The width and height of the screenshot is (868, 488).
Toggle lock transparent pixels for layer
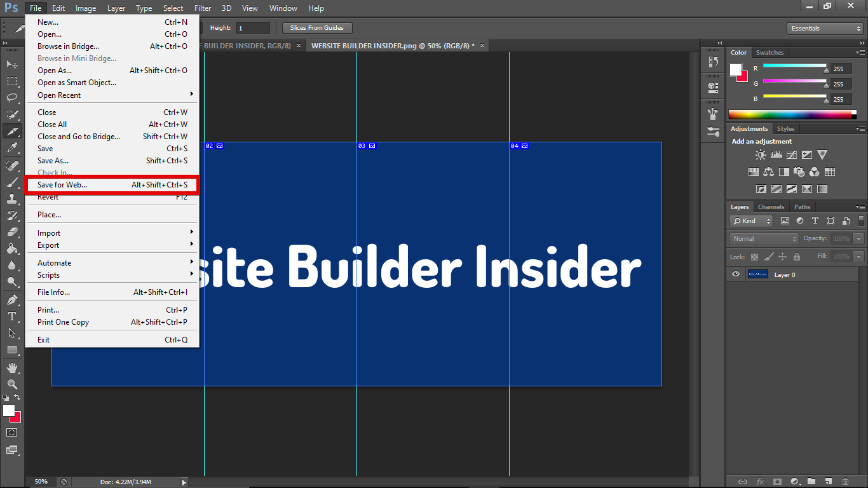754,257
